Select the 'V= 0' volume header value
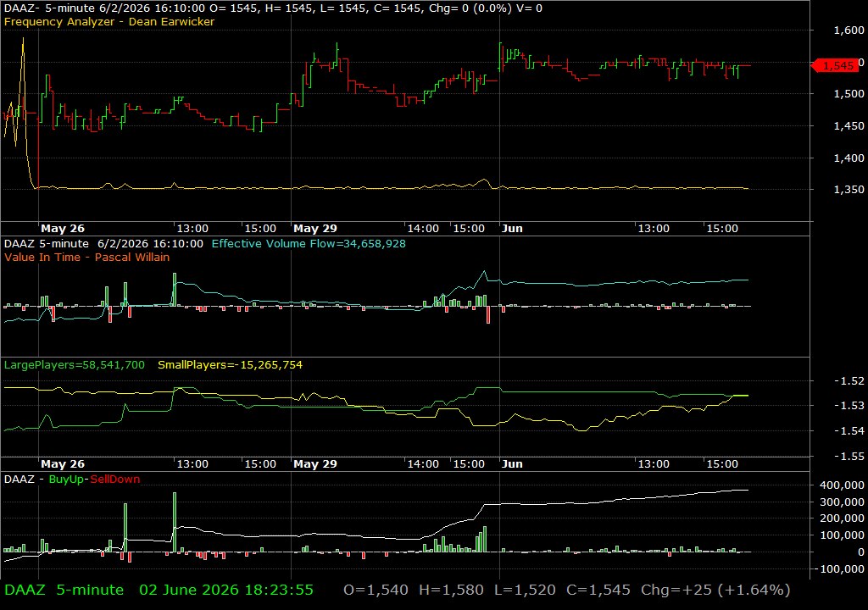The image size is (868, 610). pyautogui.click(x=529, y=8)
